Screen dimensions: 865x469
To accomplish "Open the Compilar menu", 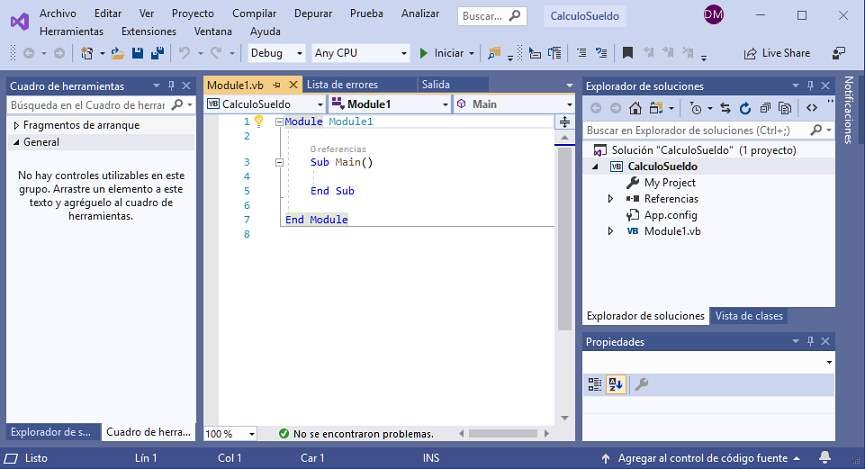I will point(254,13).
